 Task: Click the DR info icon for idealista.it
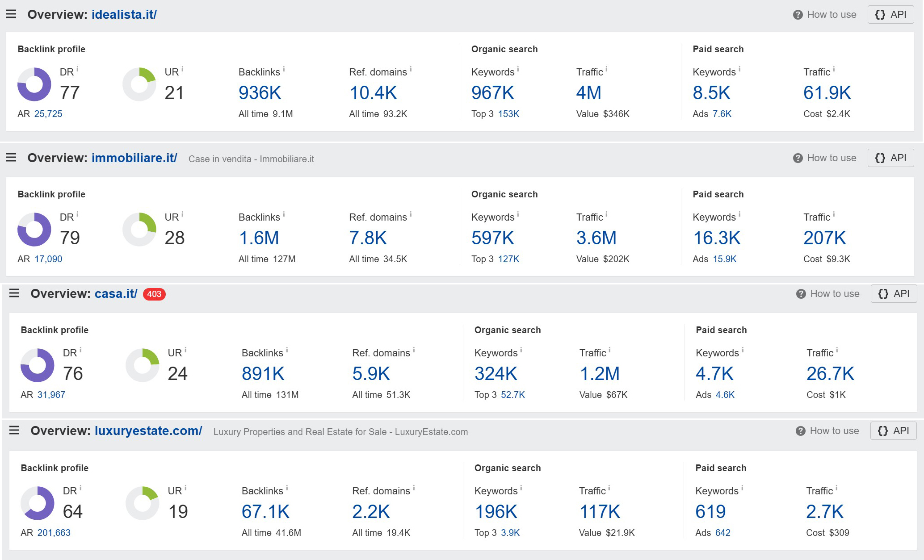coord(77,69)
